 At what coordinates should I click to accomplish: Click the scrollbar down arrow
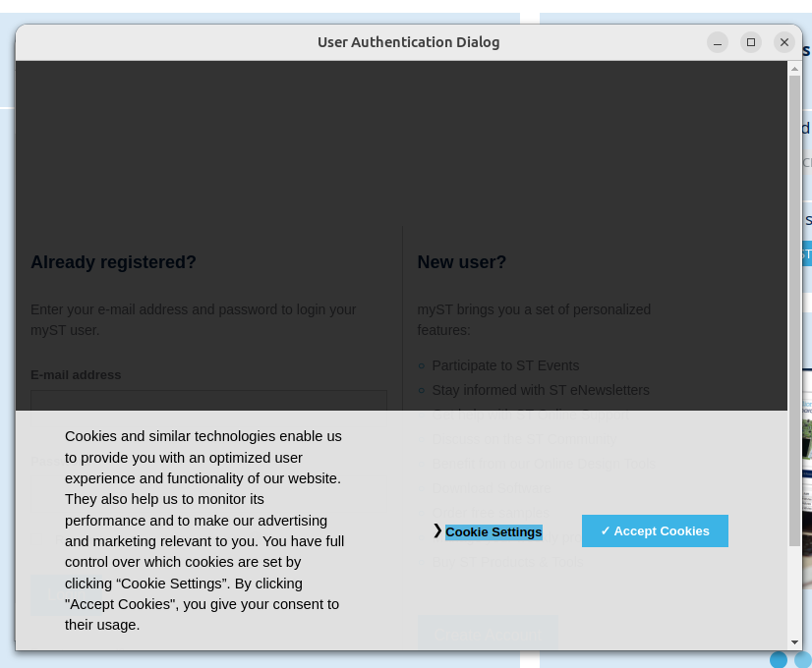pos(793,641)
